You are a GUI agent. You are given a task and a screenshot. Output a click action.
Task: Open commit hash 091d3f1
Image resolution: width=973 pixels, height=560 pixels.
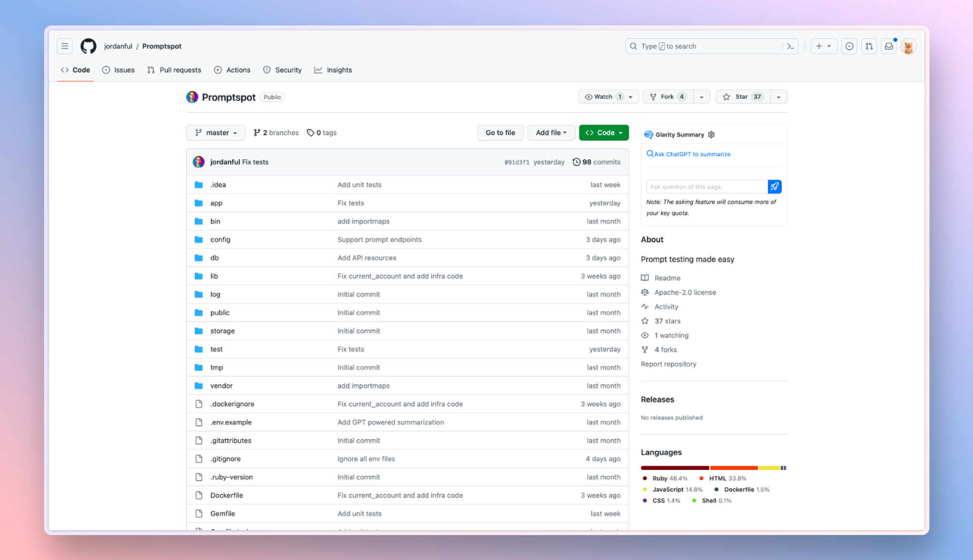point(517,163)
